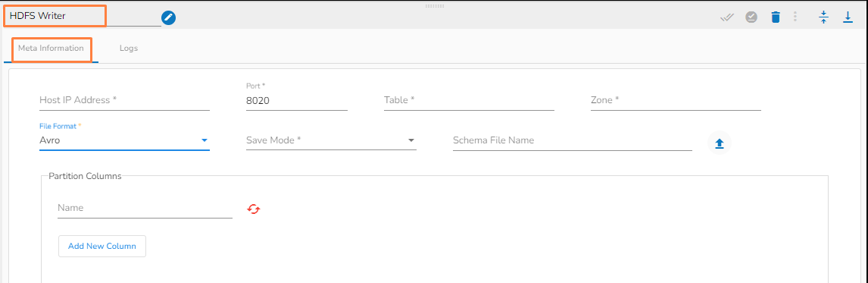The height and width of the screenshot is (283, 868).
Task: Click into the Zone input field
Action: tap(676, 100)
